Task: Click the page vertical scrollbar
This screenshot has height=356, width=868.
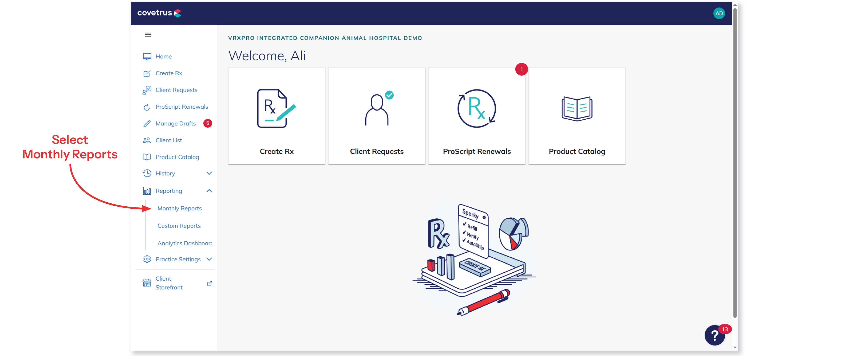Action: coord(735,162)
